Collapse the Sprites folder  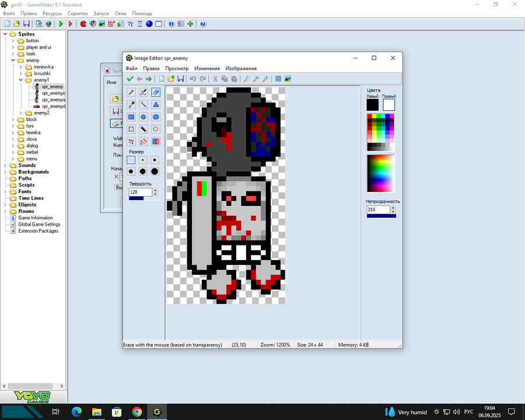[x=5, y=34]
